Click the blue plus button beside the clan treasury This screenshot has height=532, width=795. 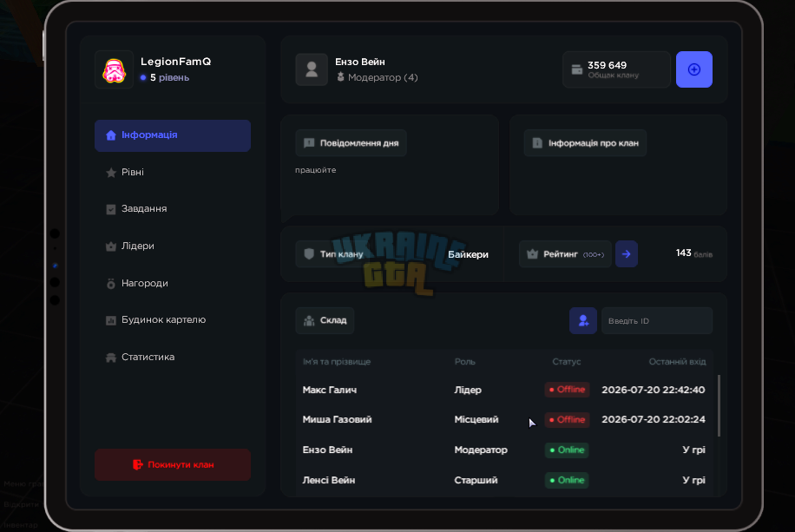[694, 69]
